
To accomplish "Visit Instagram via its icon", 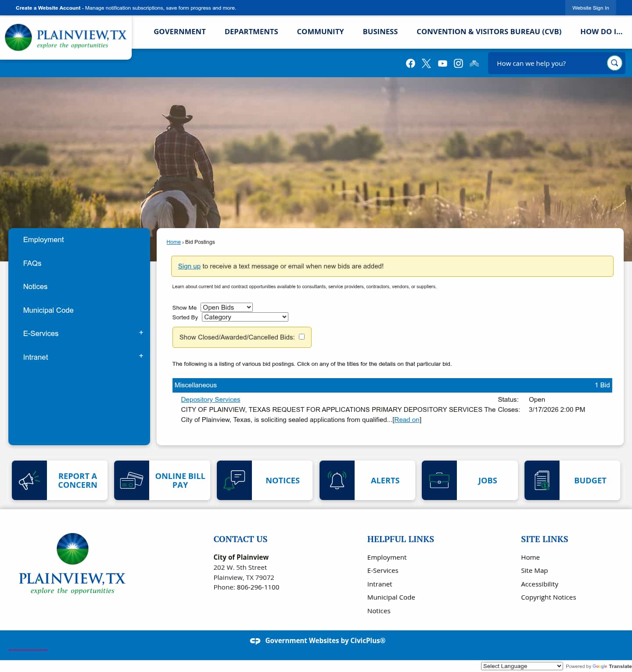I will click(458, 63).
